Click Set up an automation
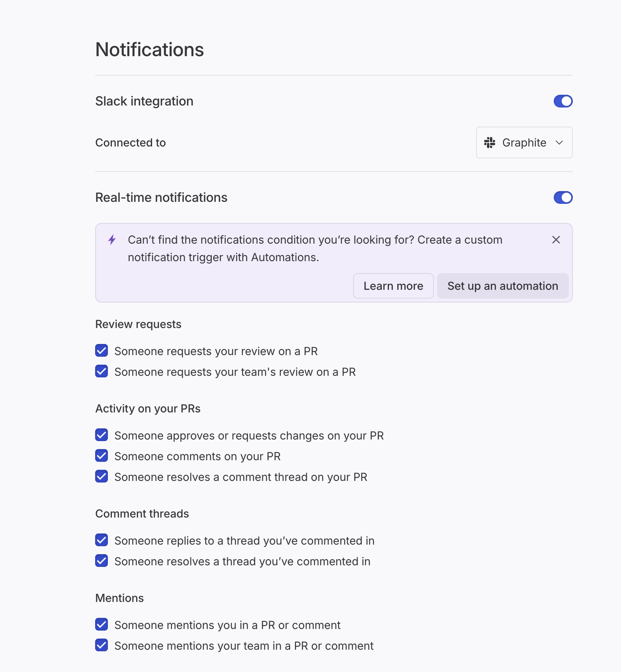The image size is (621, 672). [502, 286]
